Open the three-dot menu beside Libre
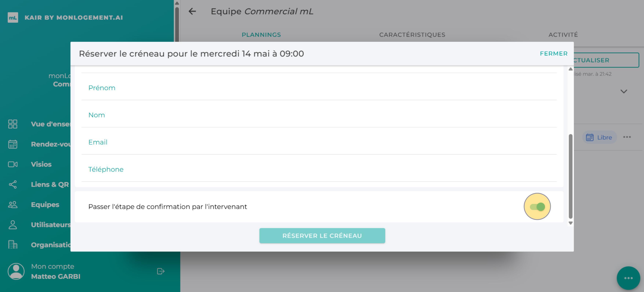 point(627,137)
